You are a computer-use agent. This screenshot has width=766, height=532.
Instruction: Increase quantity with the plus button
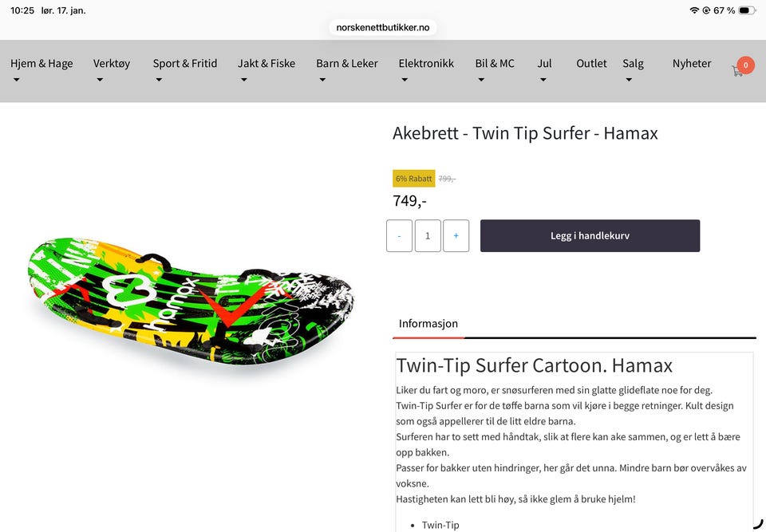pos(456,235)
